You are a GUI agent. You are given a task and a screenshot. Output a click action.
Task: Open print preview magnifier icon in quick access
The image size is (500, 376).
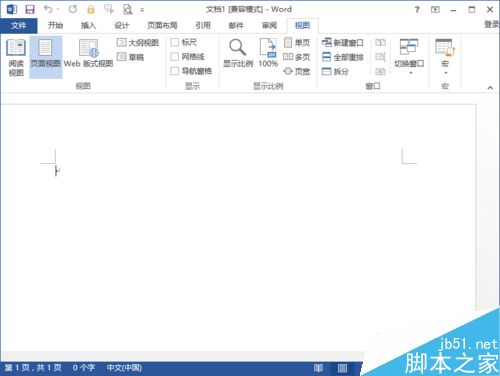[x=128, y=9]
